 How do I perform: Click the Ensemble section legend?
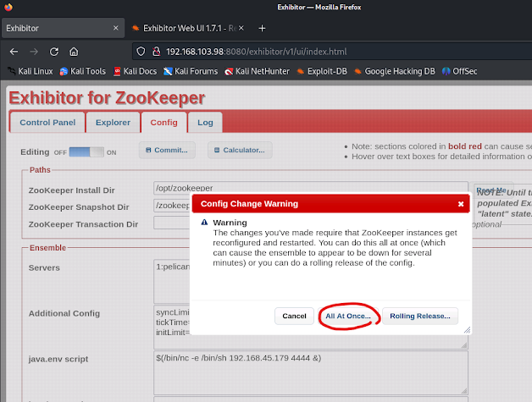click(47, 248)
